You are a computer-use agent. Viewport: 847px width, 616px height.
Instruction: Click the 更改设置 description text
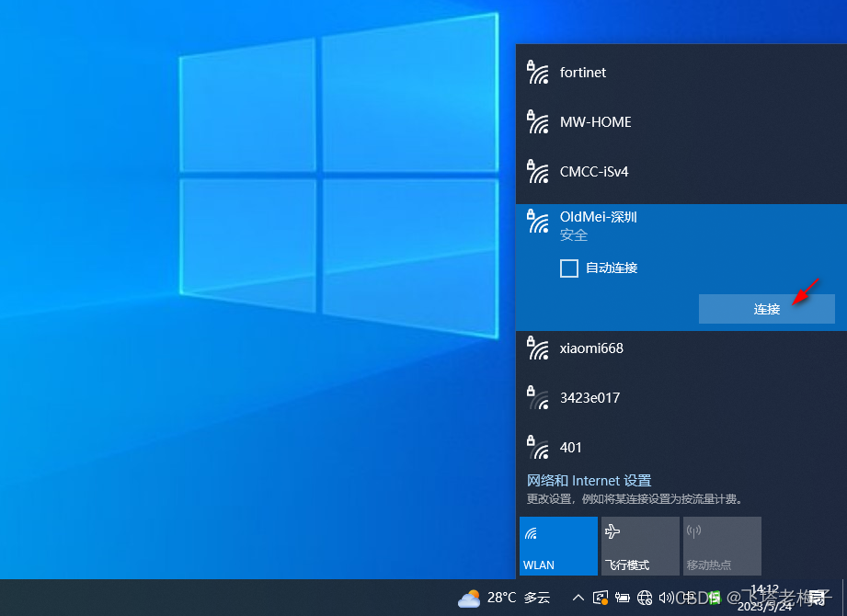tap(635, 499)
